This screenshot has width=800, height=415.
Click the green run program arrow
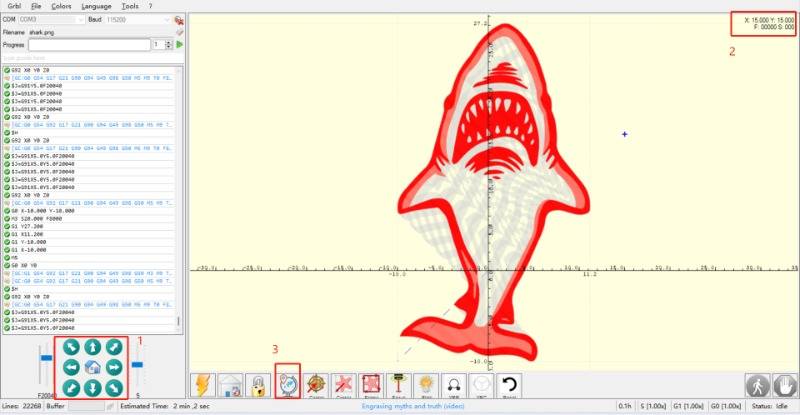point(180,44)
